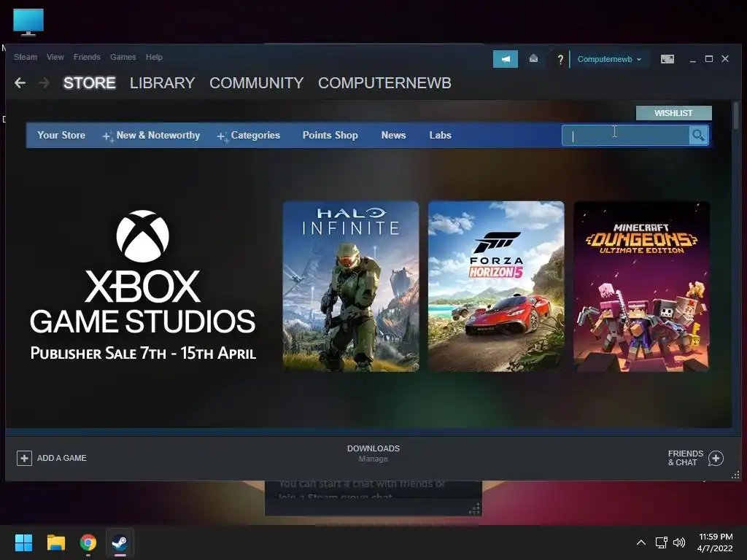Open DOWNLOADS Manage section
The width and height of the screenshot is (747, 560).
click(x=373, y=454)
